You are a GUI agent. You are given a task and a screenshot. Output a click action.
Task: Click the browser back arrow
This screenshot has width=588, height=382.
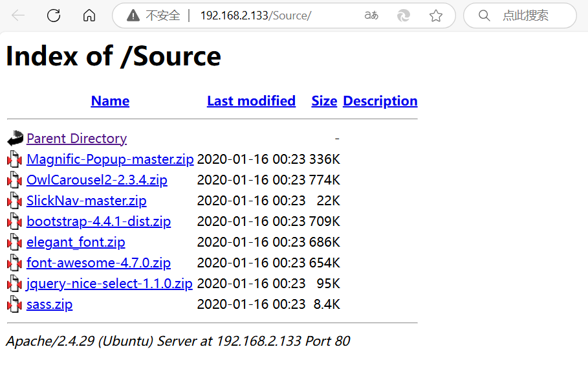pos(18,16)
